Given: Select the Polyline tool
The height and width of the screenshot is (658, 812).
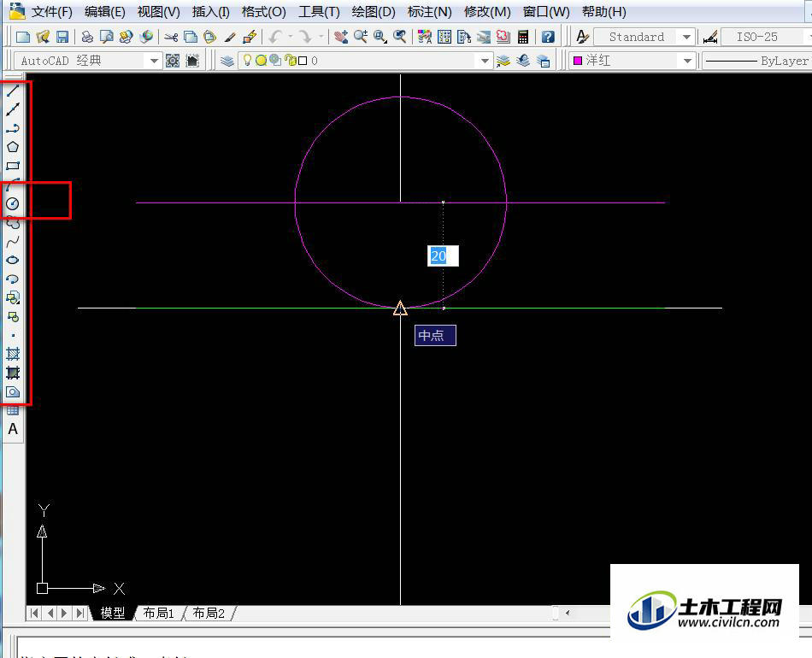Looking at the screenshot, I should pyautogui.click(x=13, y=128).
